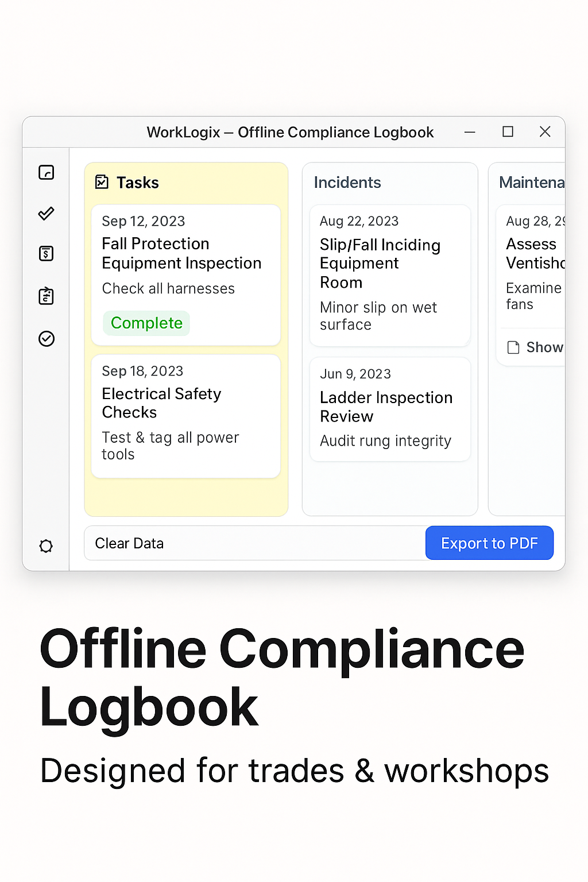Close the WorkLogix window
Viewport: 588px width, 882px height.
[545, 131]
